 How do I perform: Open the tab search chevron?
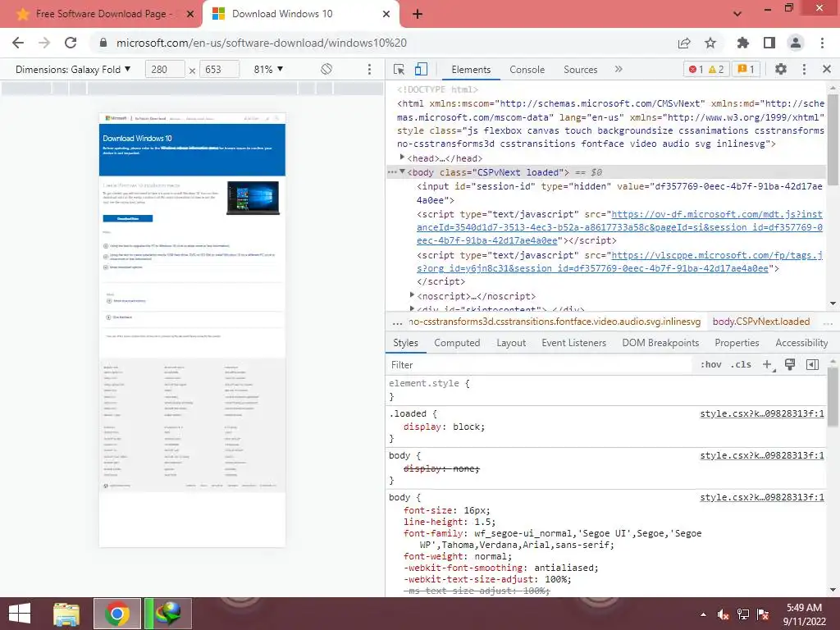click(x=737, y=14)
